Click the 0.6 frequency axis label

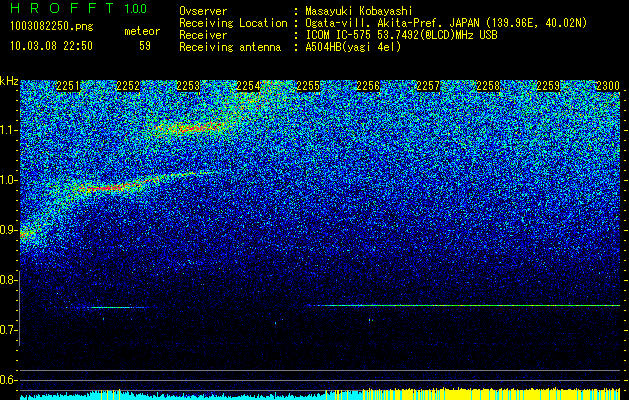click(8, 380)
